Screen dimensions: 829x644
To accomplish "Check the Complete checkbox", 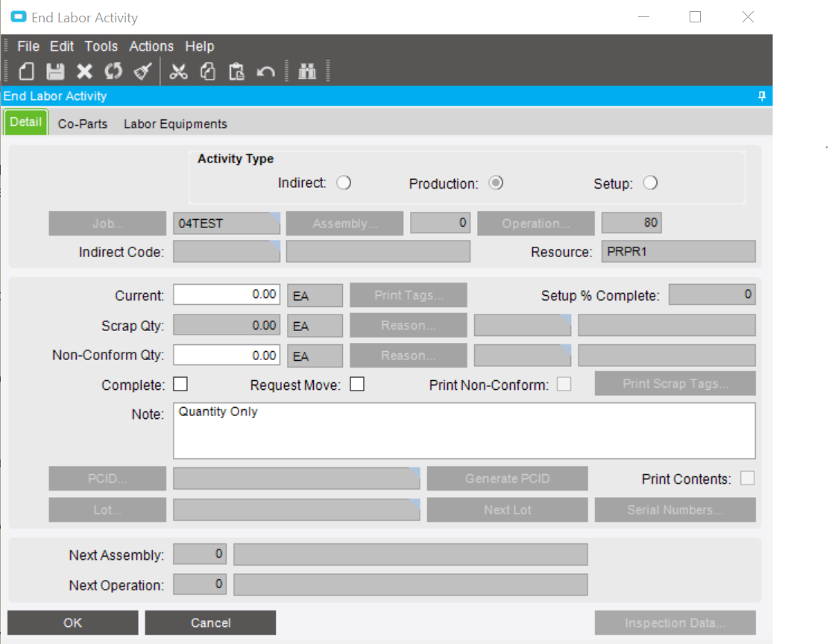I will tap(180, 385).
